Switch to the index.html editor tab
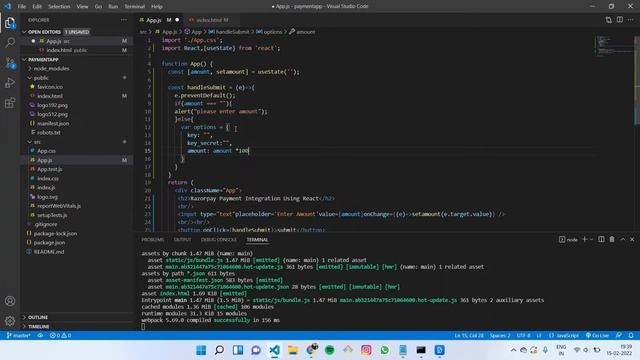The width and height of the screenshot is (640, 360). [211, 20]
